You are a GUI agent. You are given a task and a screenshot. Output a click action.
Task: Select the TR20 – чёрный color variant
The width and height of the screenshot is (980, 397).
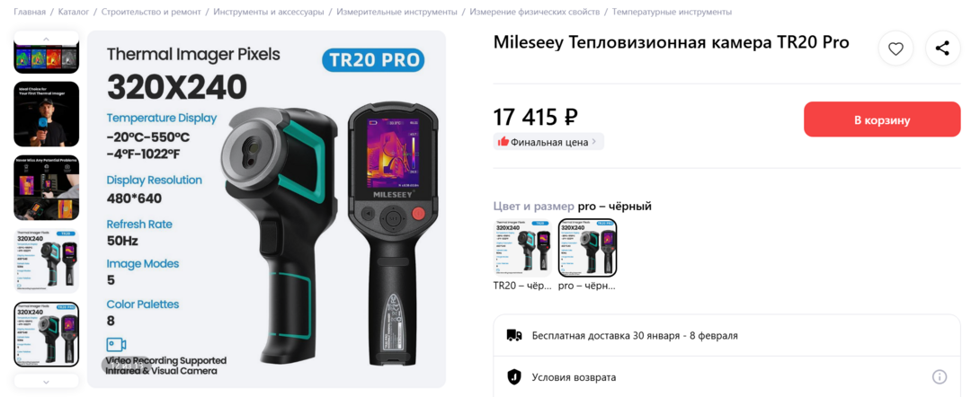pos(523,255)
